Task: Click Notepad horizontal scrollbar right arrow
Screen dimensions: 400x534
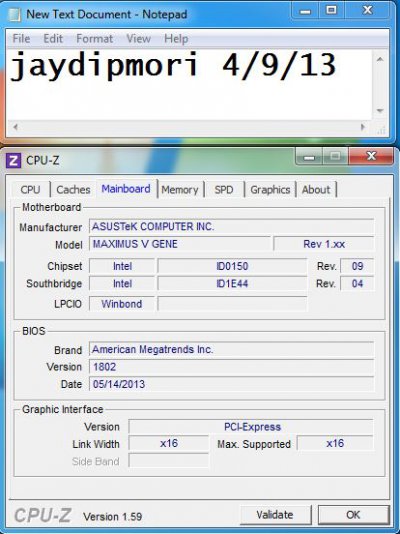Action: click(363, 127)
